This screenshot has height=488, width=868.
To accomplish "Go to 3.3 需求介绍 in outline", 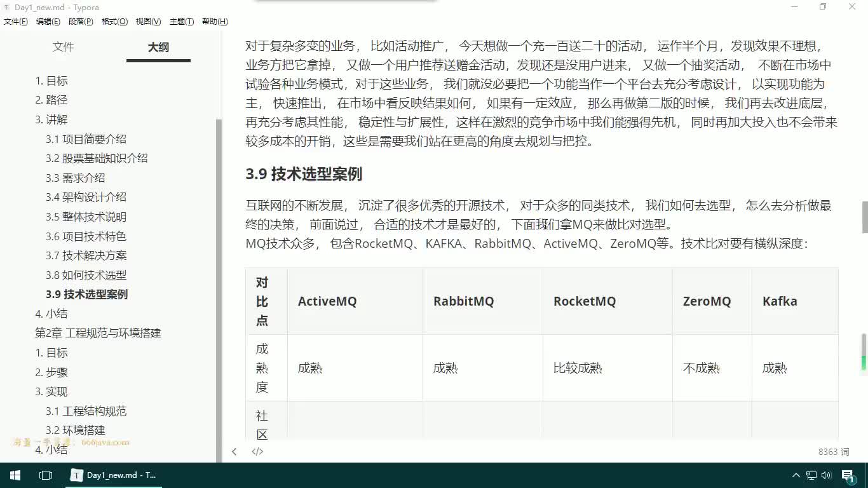I will [76, 178].
